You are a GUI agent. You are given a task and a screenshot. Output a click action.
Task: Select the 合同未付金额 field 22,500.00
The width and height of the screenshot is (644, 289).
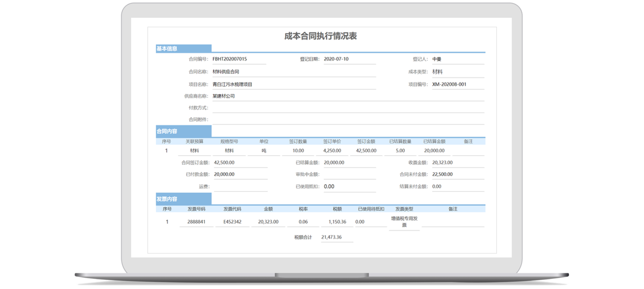pyautogui.click(x=457, y=174)
